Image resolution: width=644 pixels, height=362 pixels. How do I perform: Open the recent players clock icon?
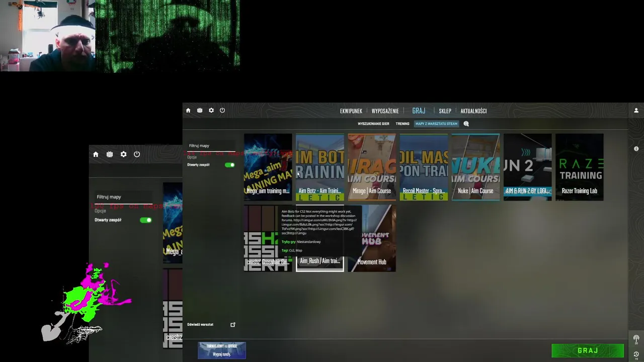pos(636,354)
